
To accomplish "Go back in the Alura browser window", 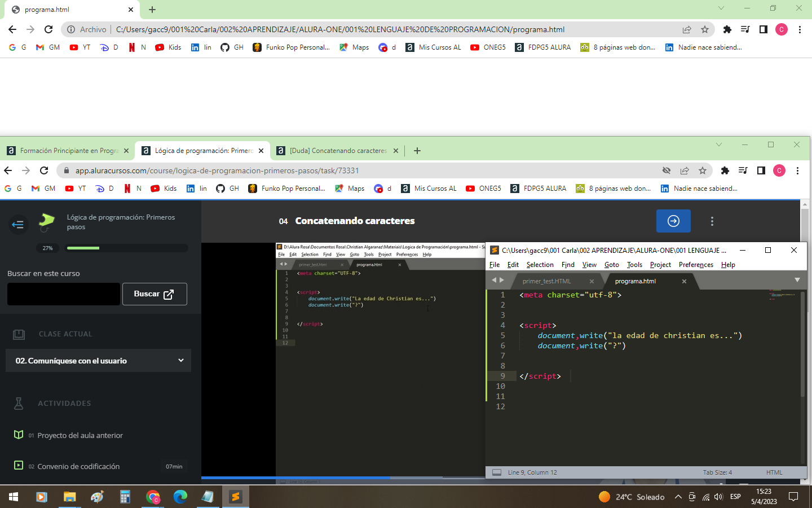I will point(8,170).
